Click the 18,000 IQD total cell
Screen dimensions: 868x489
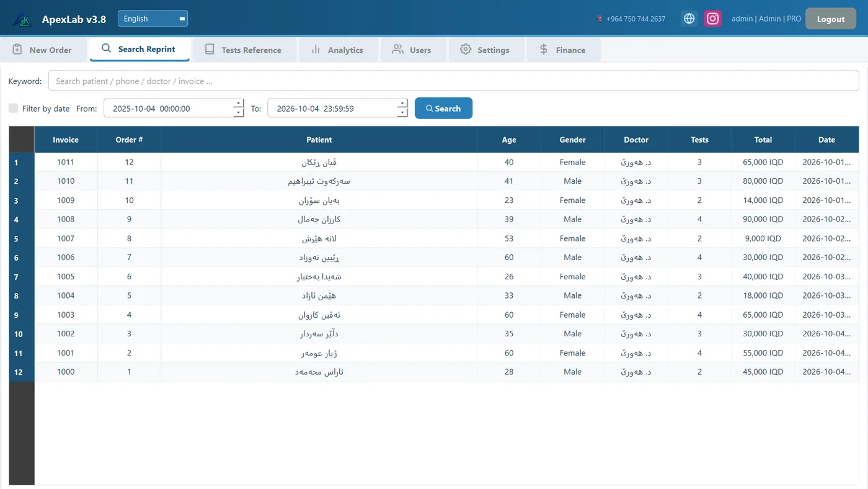[x=763, y=295]
